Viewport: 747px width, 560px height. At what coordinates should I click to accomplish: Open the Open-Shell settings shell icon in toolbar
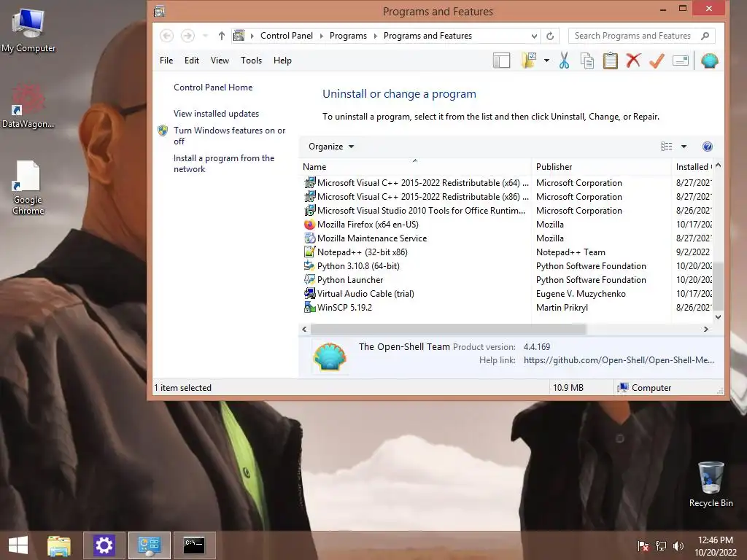[x=709, y=61]
